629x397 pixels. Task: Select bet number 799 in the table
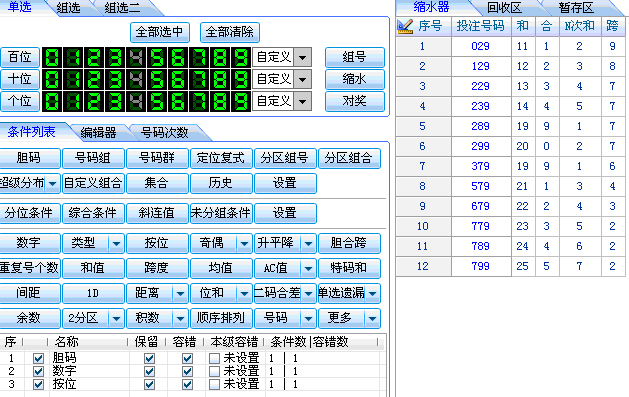pos(481,267)
